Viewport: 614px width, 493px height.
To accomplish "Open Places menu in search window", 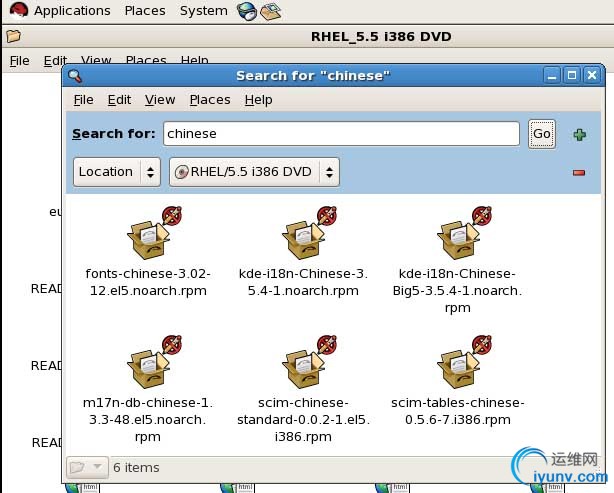I will click(x=210, y=100).
